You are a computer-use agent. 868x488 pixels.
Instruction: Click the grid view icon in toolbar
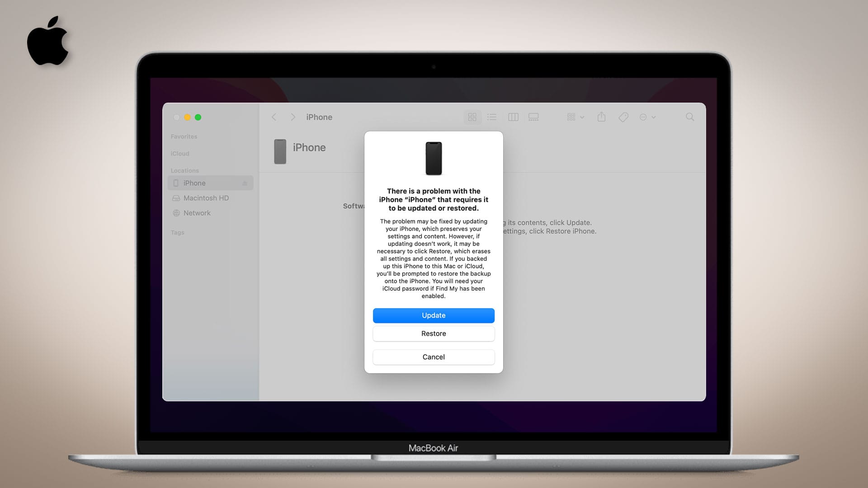[473, 117]
